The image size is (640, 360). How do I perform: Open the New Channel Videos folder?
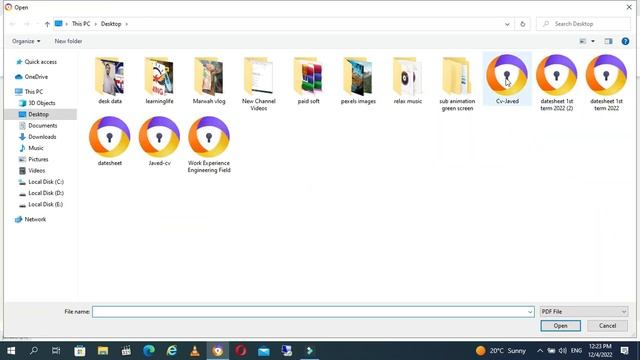259,84
